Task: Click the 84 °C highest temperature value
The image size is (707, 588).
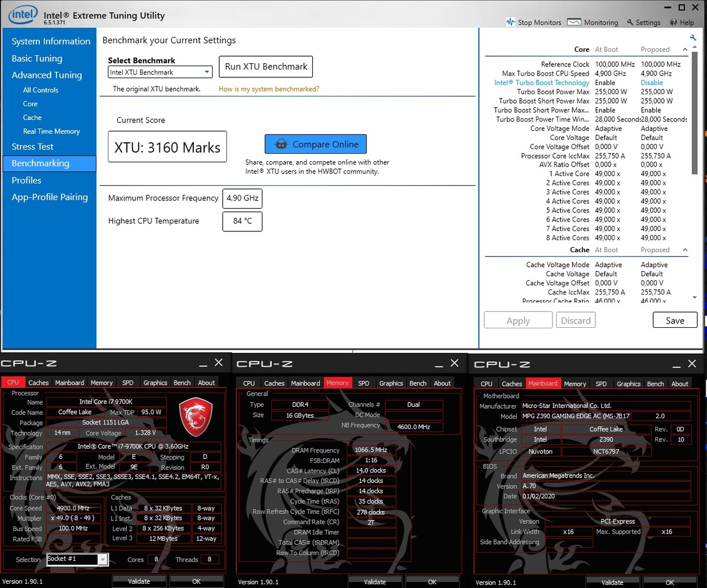Action: coord(242,221)
